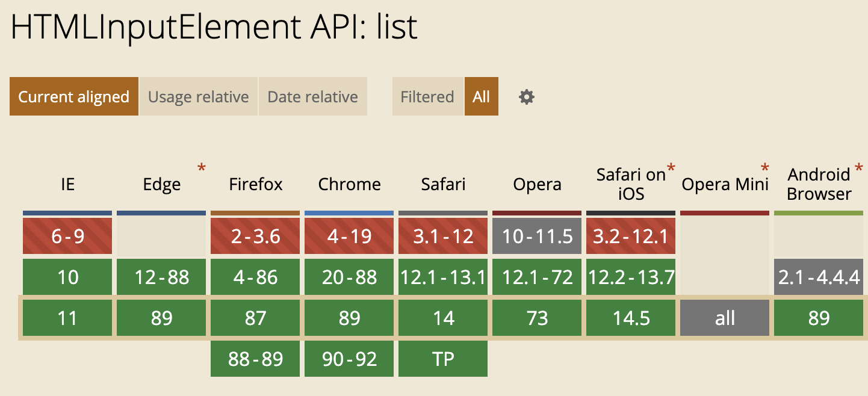Viewport: 868px width, 396px height.
Task: Select Safari version 14 cell
Action: 443,318
